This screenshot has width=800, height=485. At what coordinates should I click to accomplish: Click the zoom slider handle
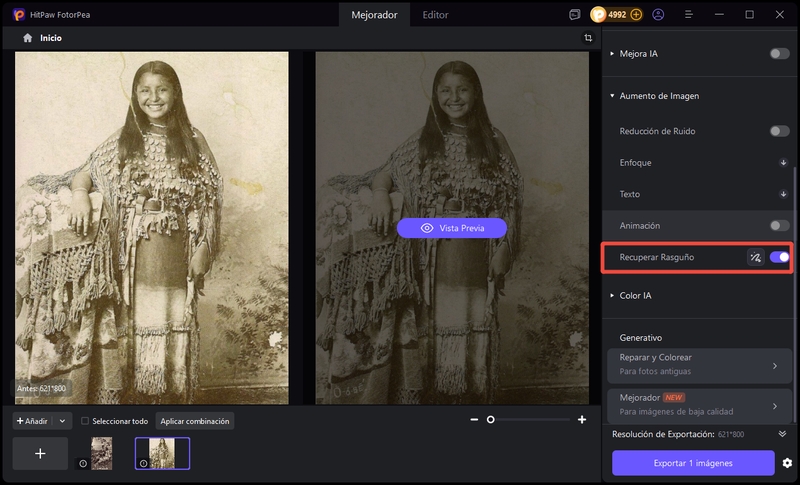[x=490, y=420]
